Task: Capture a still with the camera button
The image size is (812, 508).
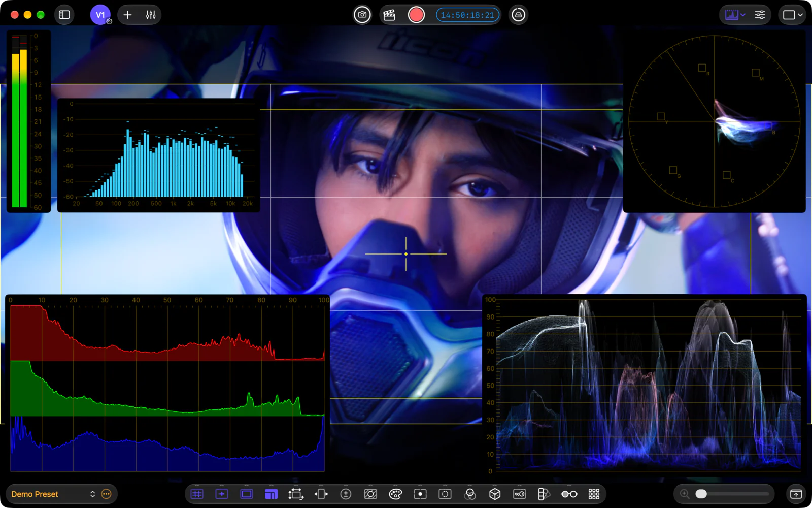Action: (x=362, y=15)
